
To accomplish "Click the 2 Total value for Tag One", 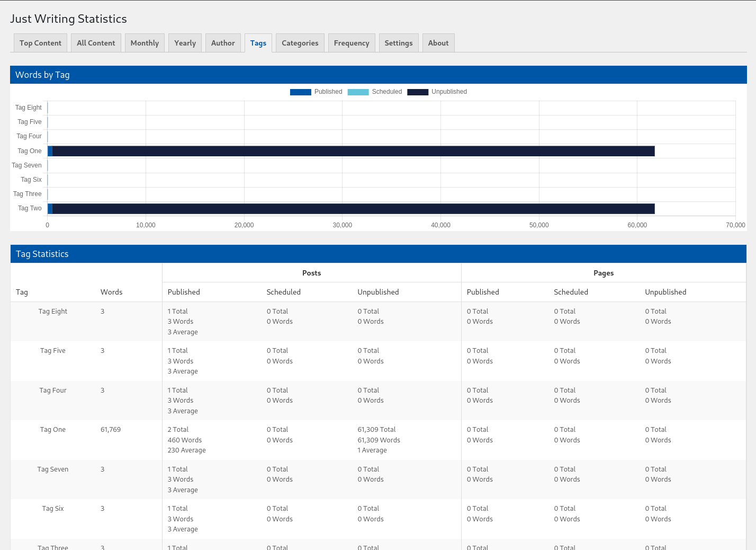I will click(x=178, y=430).
